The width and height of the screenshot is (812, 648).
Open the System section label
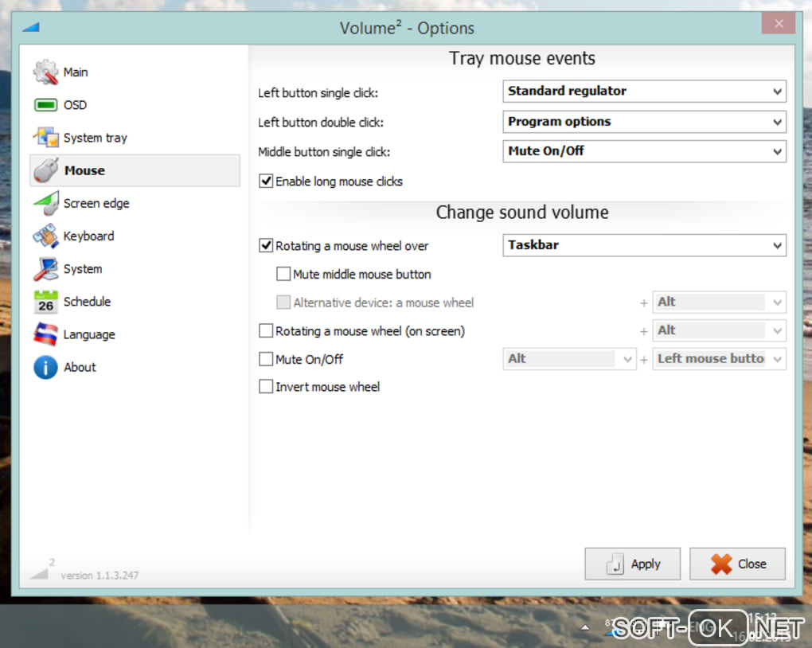tap(83, 269)
